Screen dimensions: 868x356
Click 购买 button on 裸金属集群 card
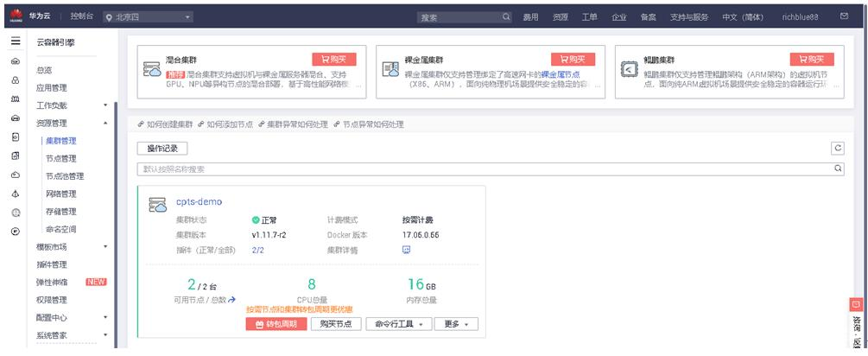[x=573, y=60]
